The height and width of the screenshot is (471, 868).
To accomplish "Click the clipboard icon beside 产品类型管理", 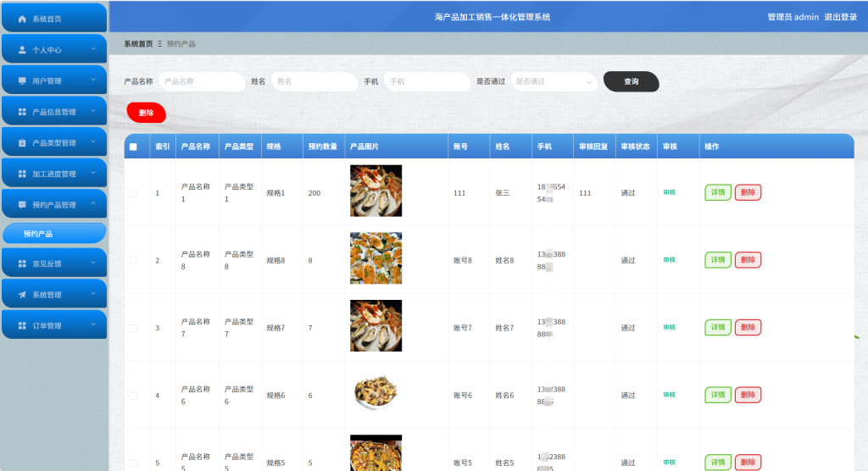I will [22, 143].
